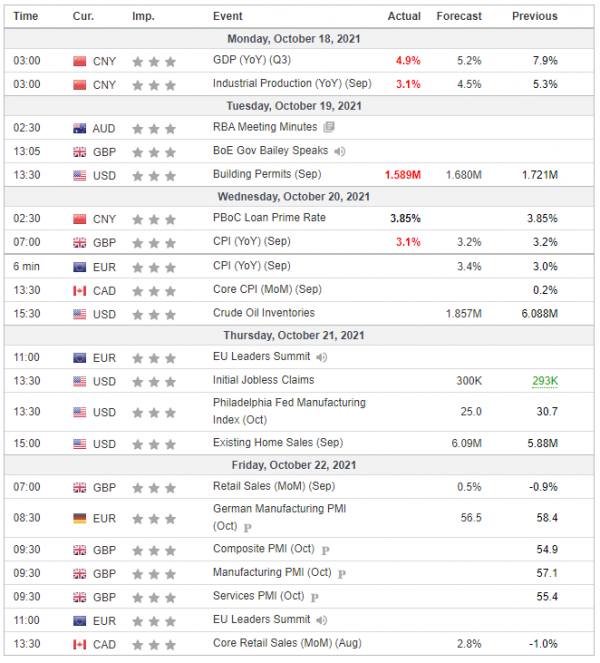Click the actual value 1.589M for Building Permits
Image resolution: width=600 pixels, height=663 pixels.
(x=403, y=175)
